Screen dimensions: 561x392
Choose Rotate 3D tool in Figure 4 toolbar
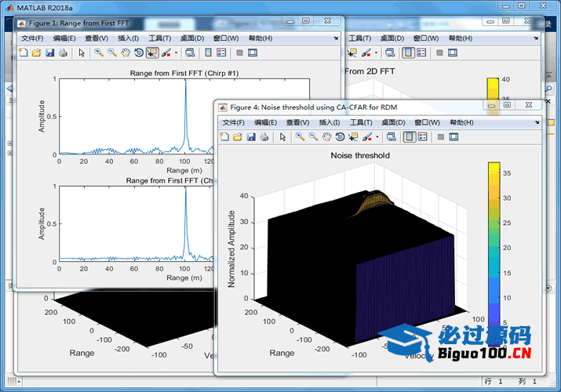340,137
